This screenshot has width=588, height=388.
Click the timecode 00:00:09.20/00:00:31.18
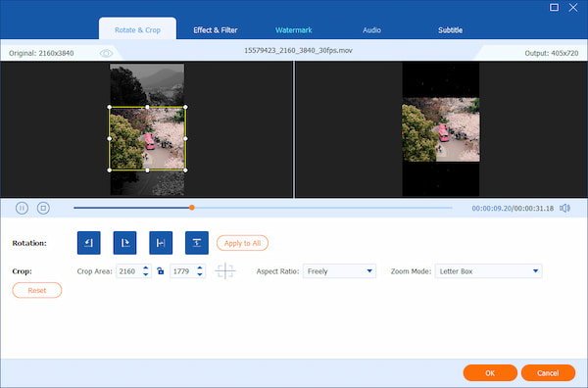click(x=513, y=208)
